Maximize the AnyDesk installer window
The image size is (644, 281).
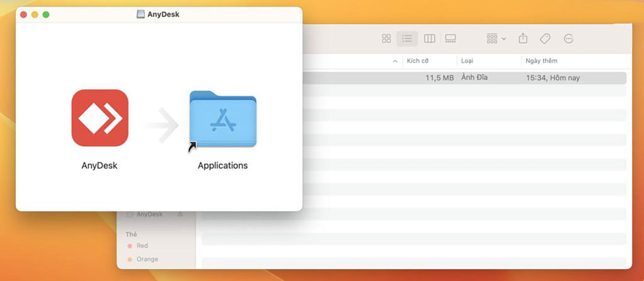(46, 15)
